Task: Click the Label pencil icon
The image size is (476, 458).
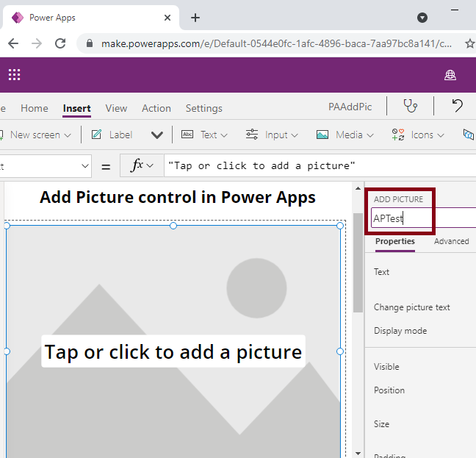Action: click(96, 135)
